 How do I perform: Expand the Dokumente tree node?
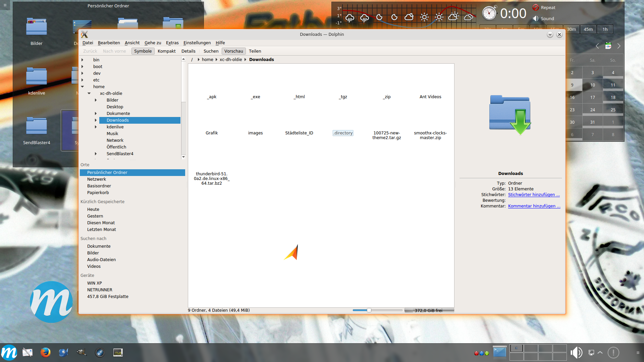coord(96,114)
